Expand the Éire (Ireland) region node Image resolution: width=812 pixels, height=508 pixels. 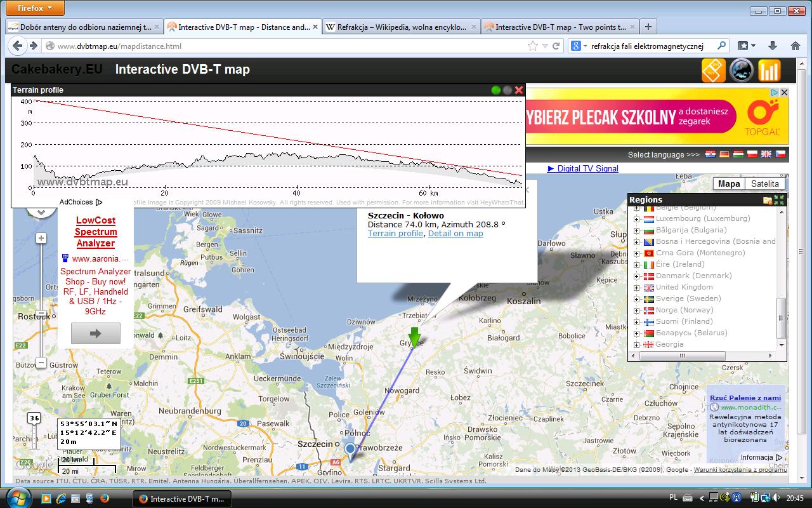click(636, 264)
